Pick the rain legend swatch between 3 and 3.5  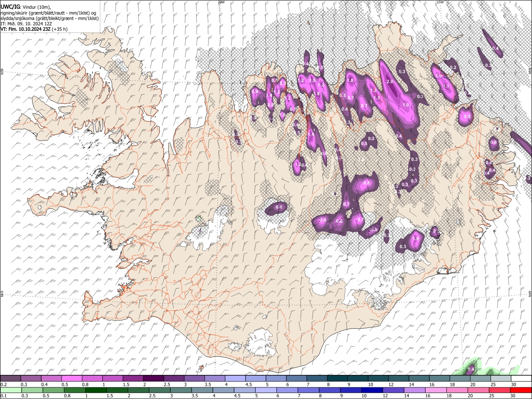pyautogui.click(x=180, y=390)
